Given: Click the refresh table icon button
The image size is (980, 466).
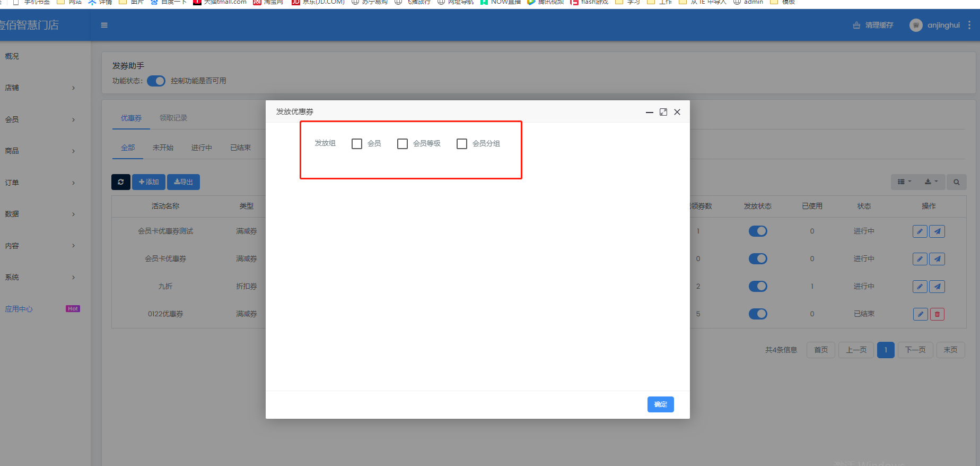Looking at the screenshot, I should tap(121, 182).
